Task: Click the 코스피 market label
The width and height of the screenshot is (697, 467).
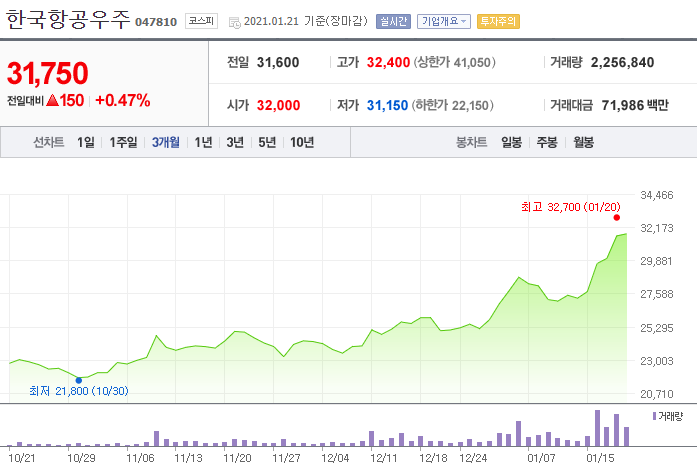Action: [201, 21]
